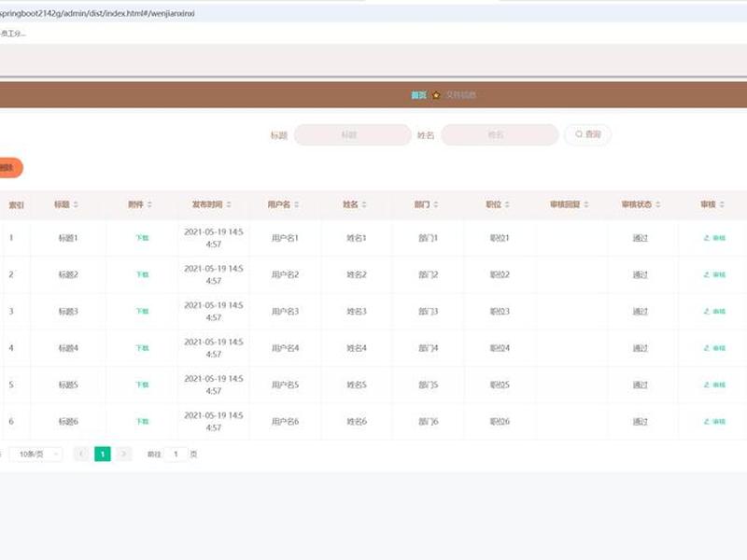747x560 pixels.
Task: Download the attachment of 标题5 row
Action: pos(143,385)
